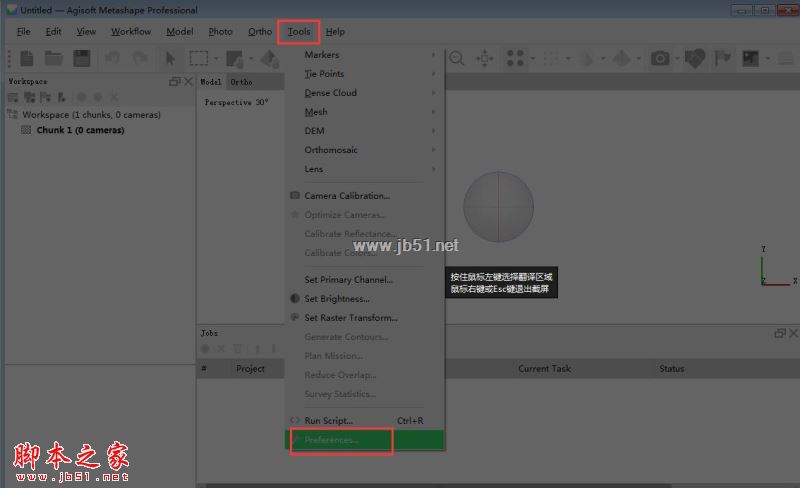Open Preferences... from Tools menu

tap(364, 440)
